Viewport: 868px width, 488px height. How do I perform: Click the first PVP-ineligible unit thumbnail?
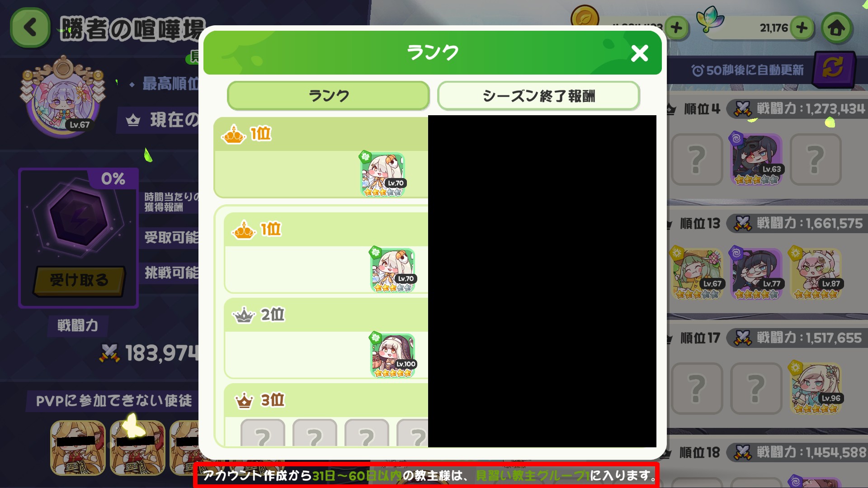pyautogui.click(x=77, y=448)
